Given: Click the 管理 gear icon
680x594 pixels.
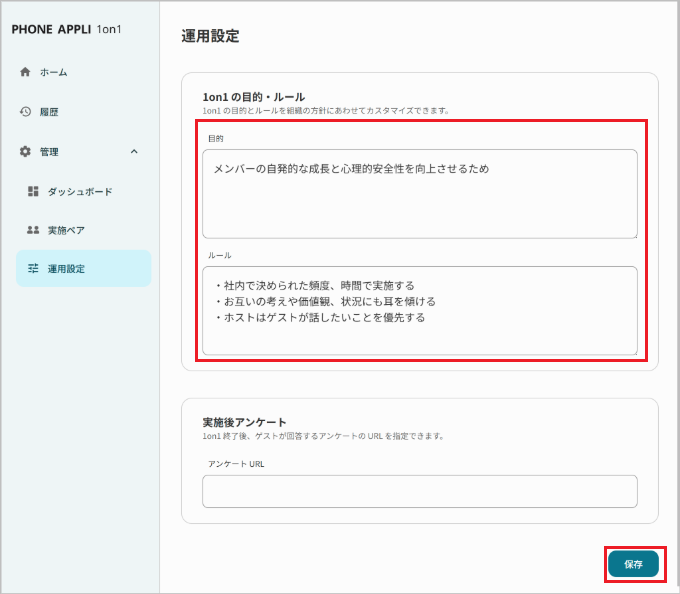Looking at the screenshot, I should click(x=25, y=152).
